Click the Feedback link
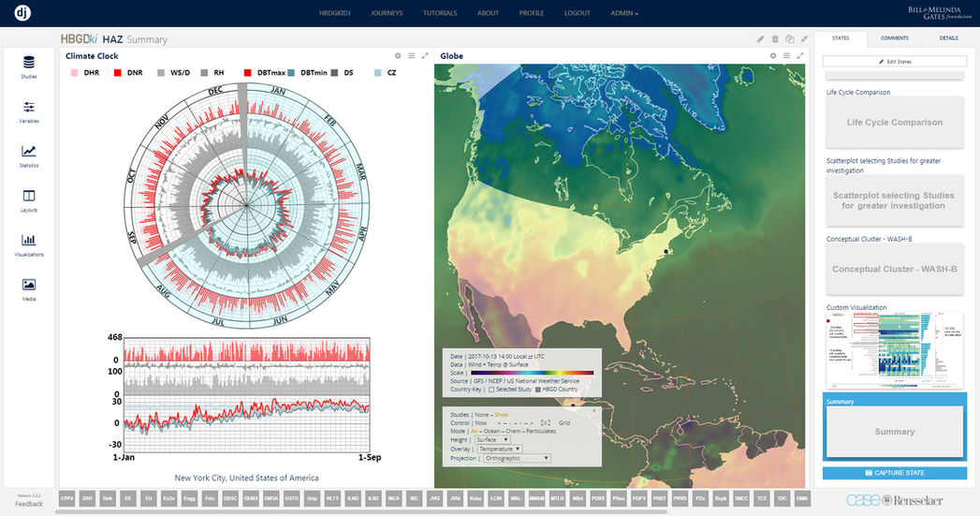 click(29, 504)
